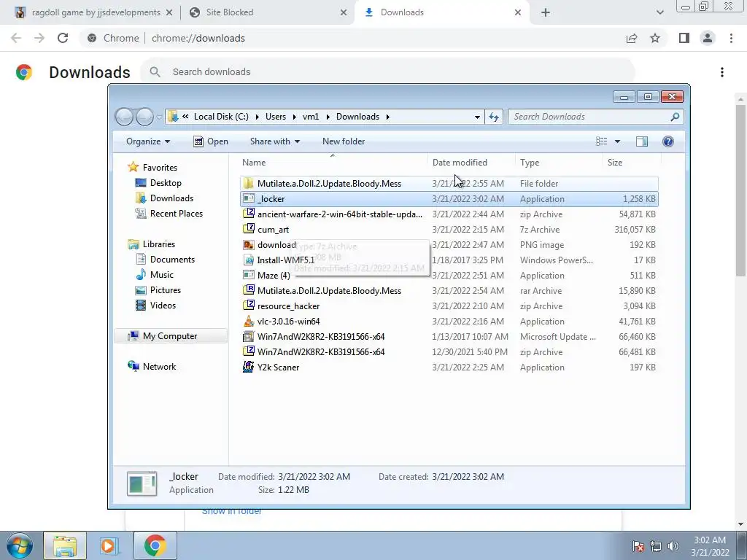Image resolution: width=747 pixels, height=560 pixels.
Task: Launch the media player taskbar icon
Action: click(109, 545)
